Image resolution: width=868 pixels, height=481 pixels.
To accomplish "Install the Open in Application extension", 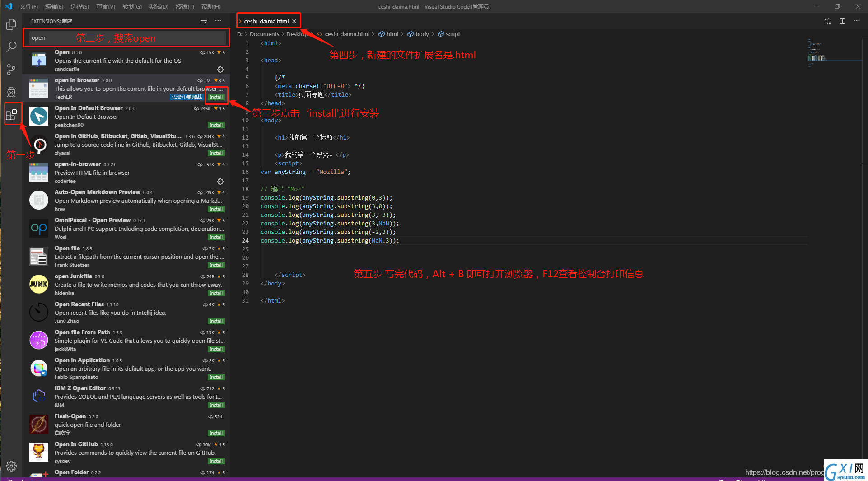I will tap(216, 377).
